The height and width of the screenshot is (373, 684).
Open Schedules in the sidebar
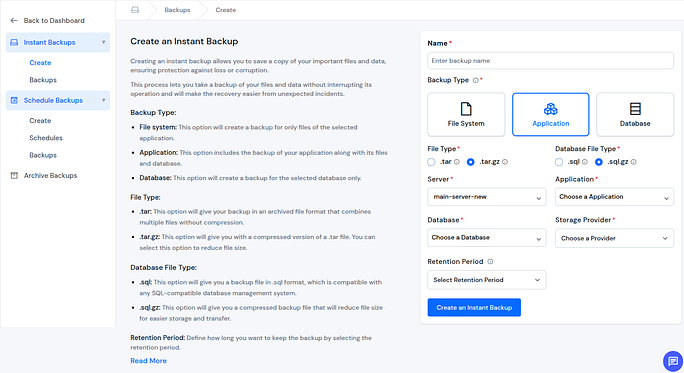[46, 138]
